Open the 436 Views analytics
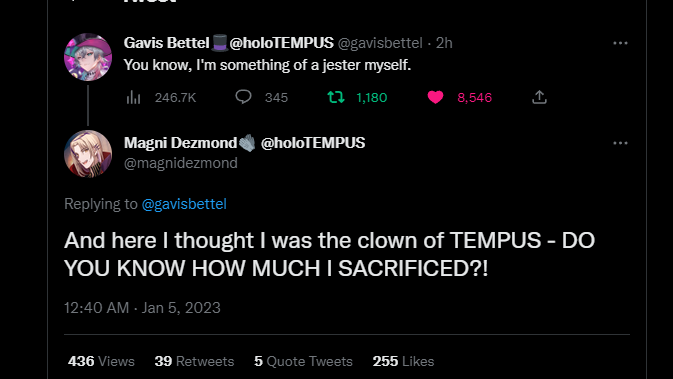The width and height of the screenshot is (673, 379). pos(101,361)
